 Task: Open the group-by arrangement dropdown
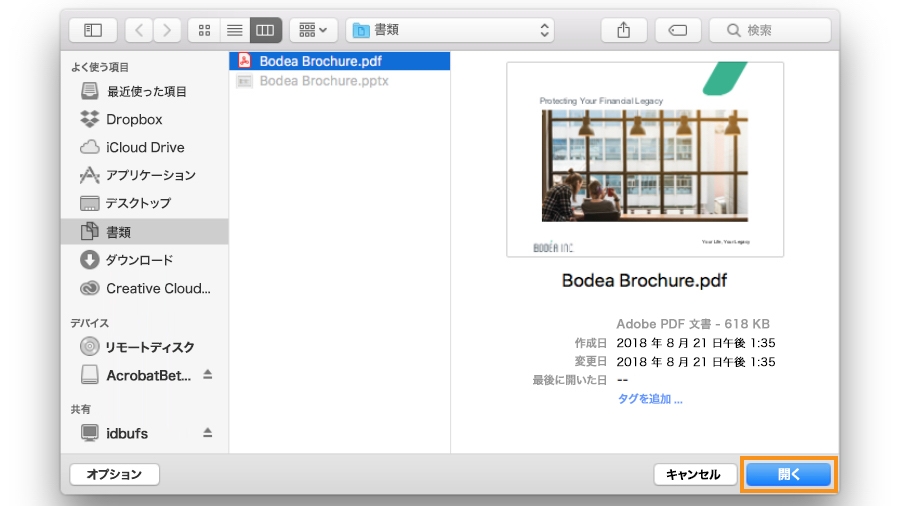(x=313, y=30)
